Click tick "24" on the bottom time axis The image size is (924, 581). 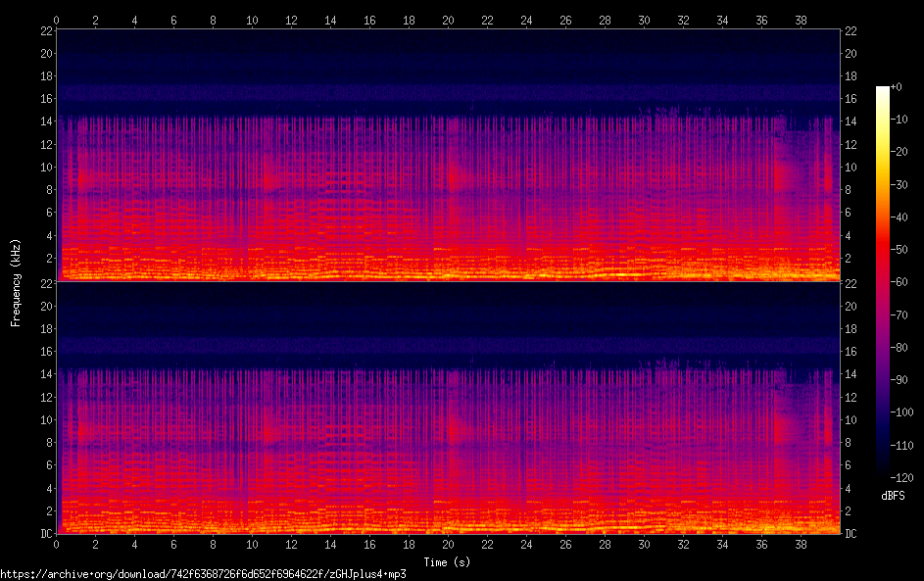(526, 545)
